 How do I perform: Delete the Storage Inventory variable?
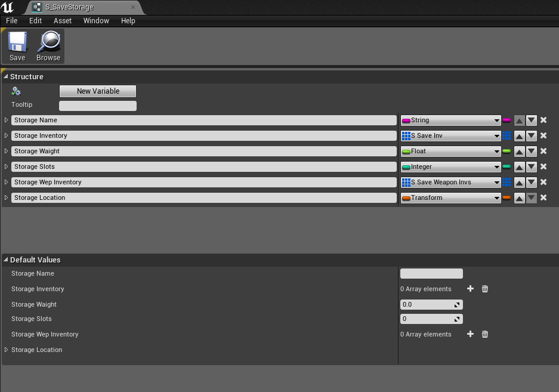click(x=543, y=135)
